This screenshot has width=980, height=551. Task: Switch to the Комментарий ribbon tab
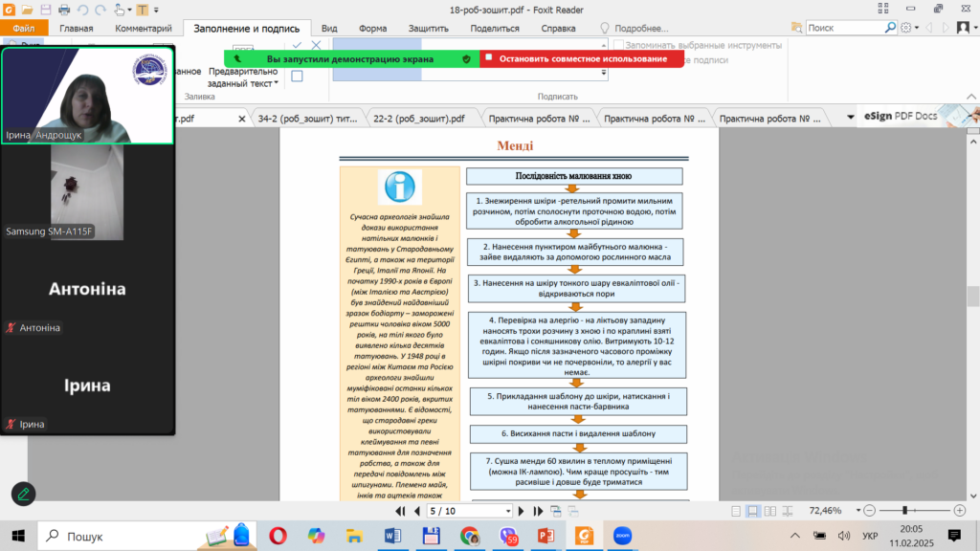pos(144,28)
